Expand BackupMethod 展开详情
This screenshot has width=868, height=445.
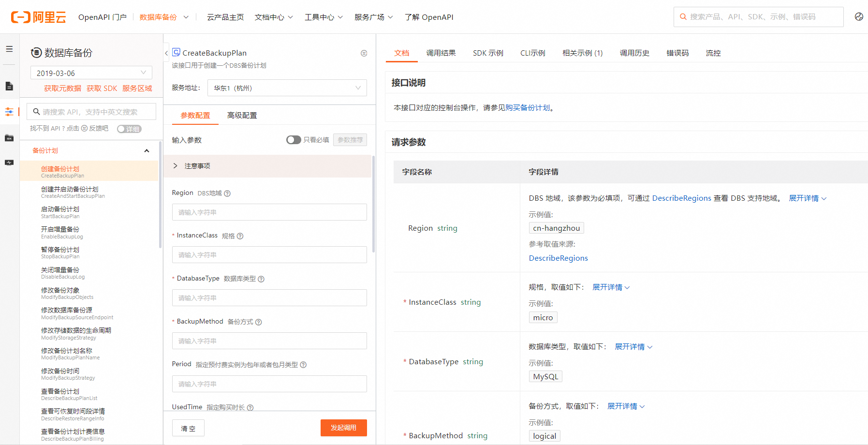click(x=626, y=406)
